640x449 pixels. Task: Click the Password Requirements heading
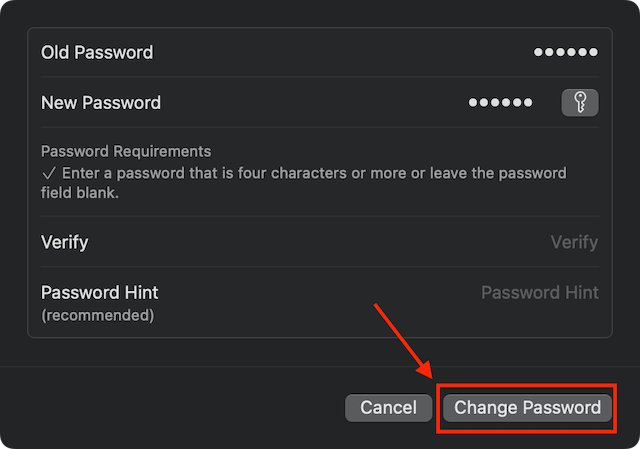click(x=126, y=151)
